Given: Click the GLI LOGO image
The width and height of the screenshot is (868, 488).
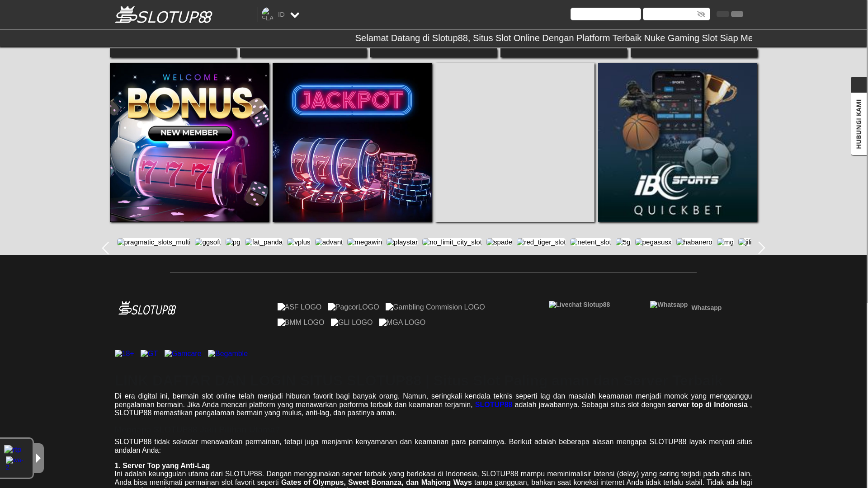Looking at the screenshot, I should pos(352,323).
